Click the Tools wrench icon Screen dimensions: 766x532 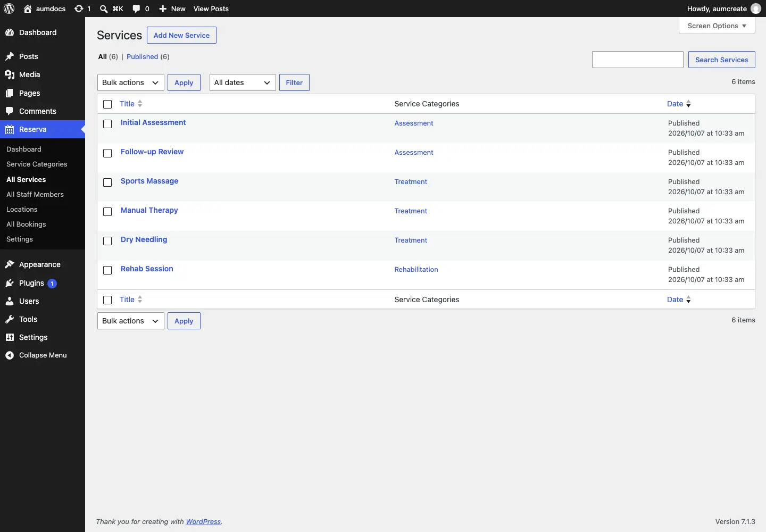coord(10,319)
